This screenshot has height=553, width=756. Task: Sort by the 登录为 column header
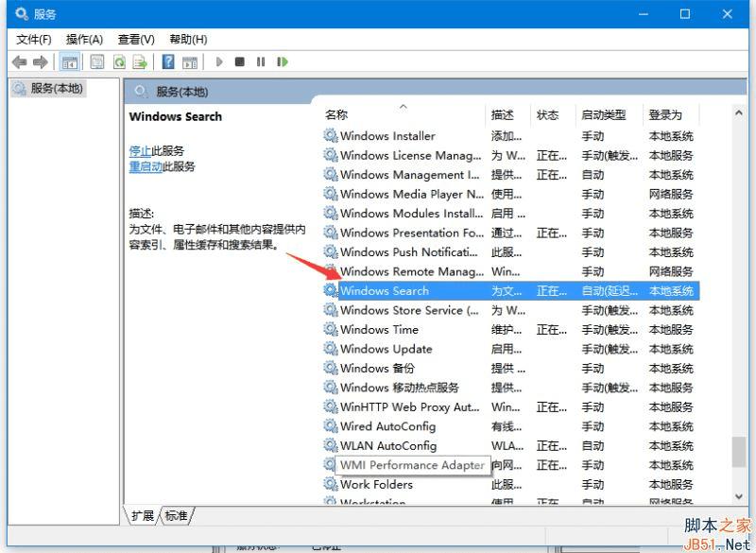coord(671,114)
